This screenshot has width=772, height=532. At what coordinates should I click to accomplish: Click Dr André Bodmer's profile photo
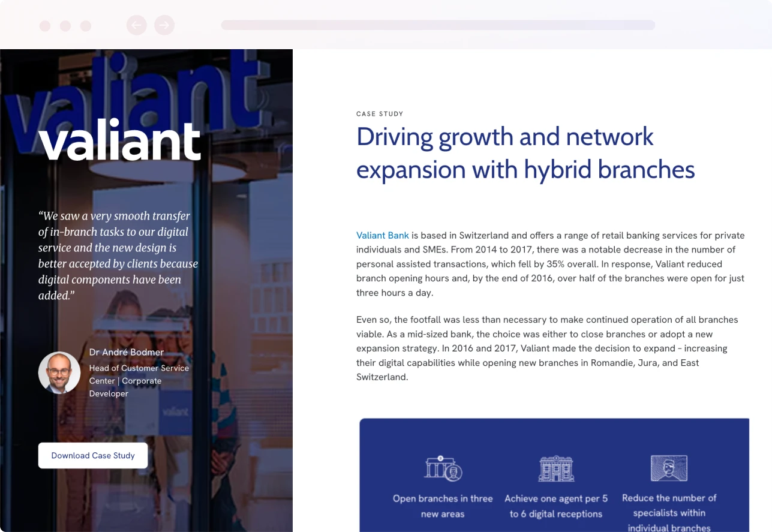(x=59, y=372)
